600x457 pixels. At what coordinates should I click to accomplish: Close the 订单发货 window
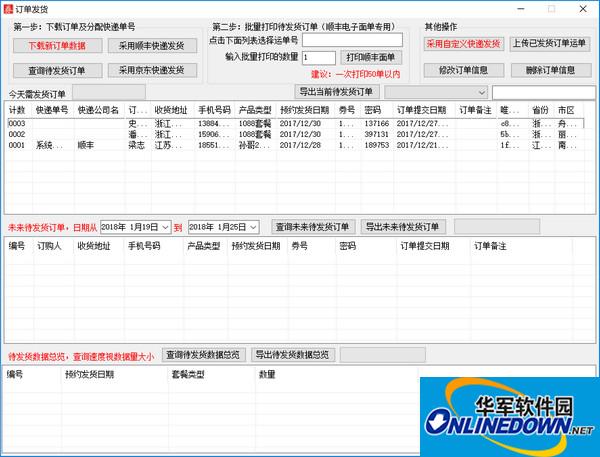tap(583, 9)
